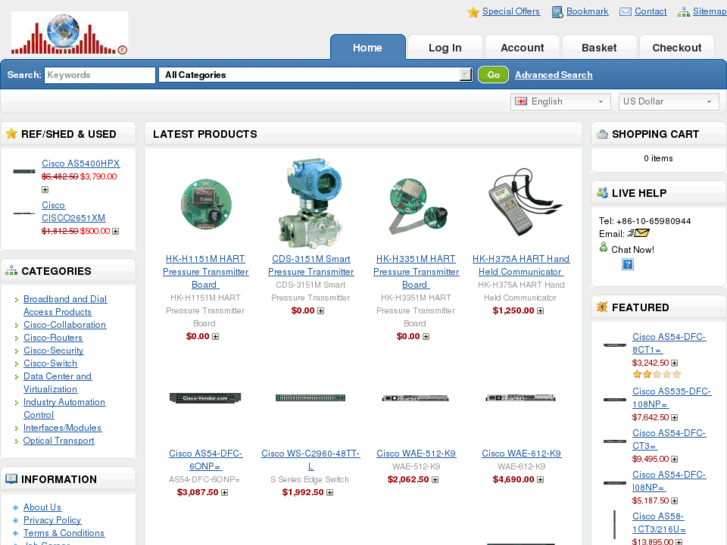This screenshot has height=545, width=727.
Task: Click plus icon next to $4,690.00 price
Action: tap(540, 480)
